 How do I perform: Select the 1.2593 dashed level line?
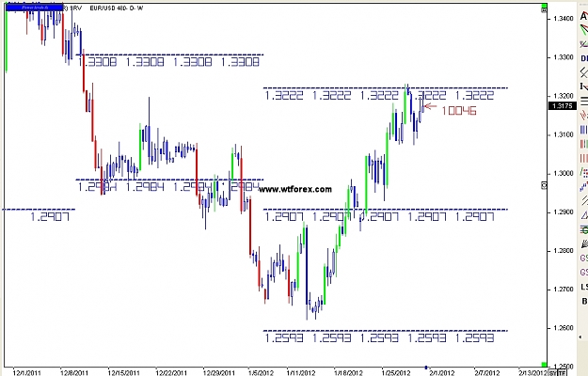click(x=386, y=331)
